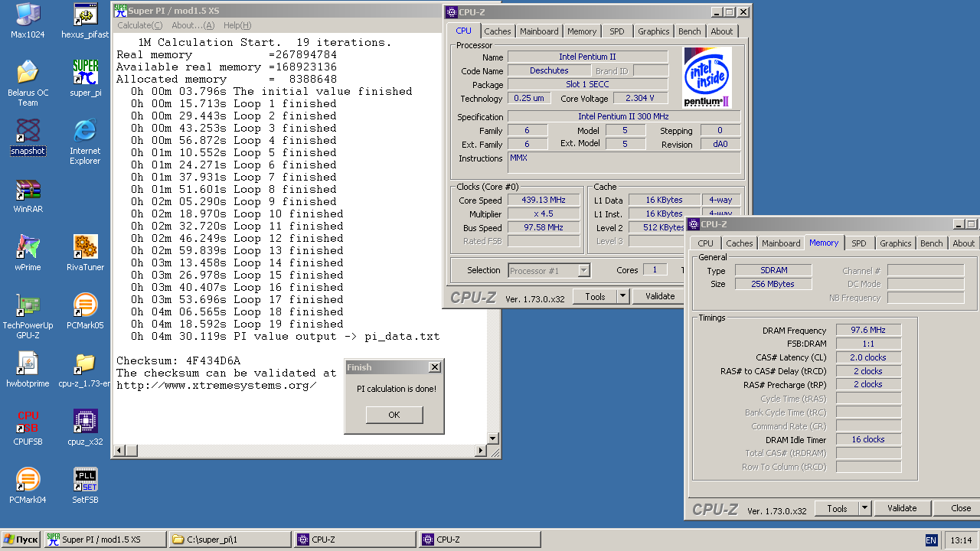Screen dimensions: 980x551
Task: Click the CPU-Z title bar icon in CPU window
Action: pos(452,11)
